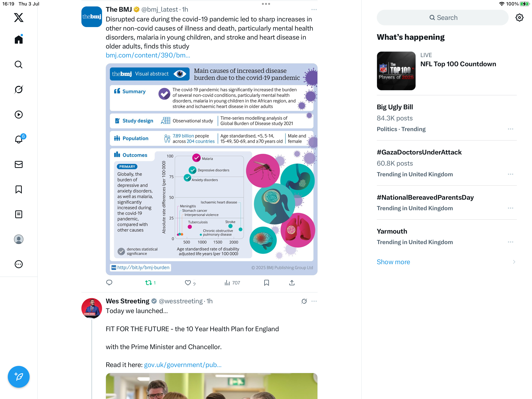Screen dimensions: 532x399
Task: Open the Home feed icon
Action: [18, 39]
